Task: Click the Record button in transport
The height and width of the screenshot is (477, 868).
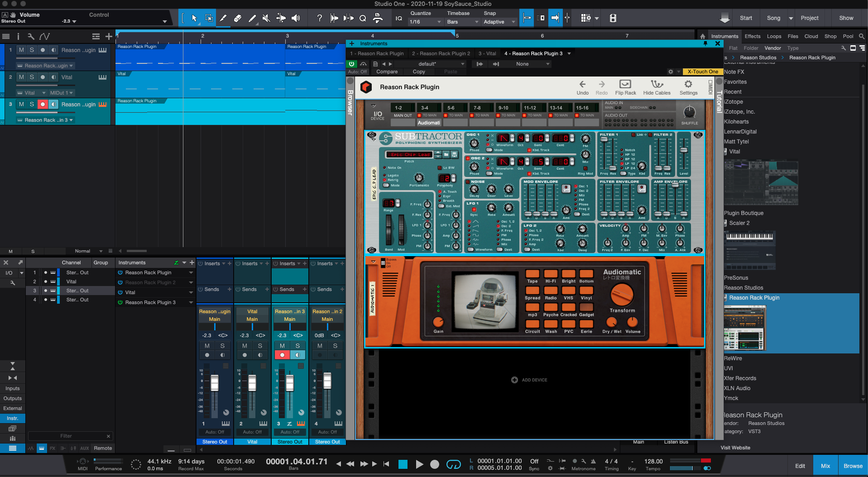Action: tap(435, 464)
